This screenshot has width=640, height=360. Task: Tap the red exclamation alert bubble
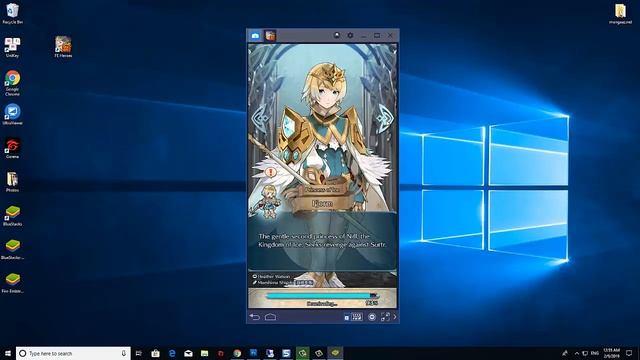(x=271, y=172)
